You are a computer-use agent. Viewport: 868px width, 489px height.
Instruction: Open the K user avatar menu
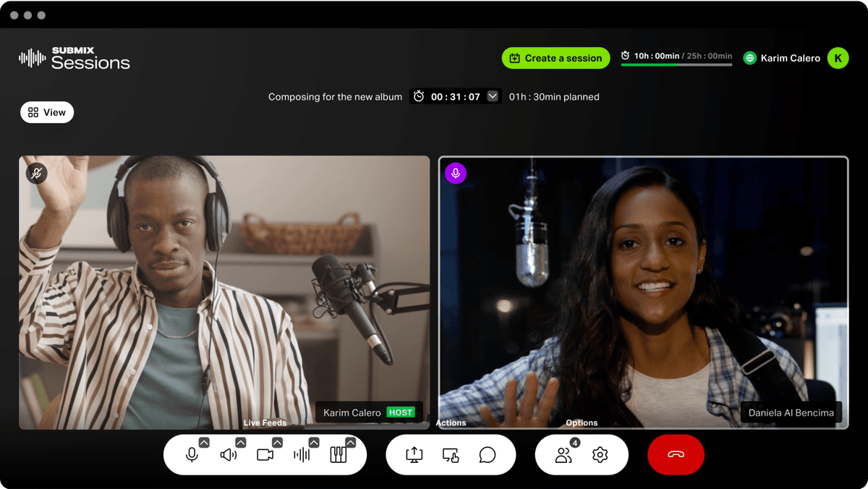pyautogui.click(x=838, y=58)
